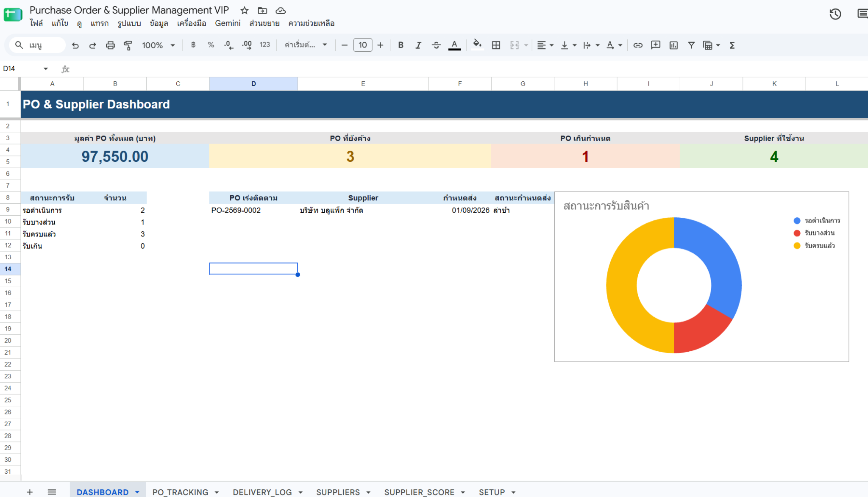Viewport: 868px width, 497px height.
Task: Toggle italic formatting
Action: pos(418,45)
